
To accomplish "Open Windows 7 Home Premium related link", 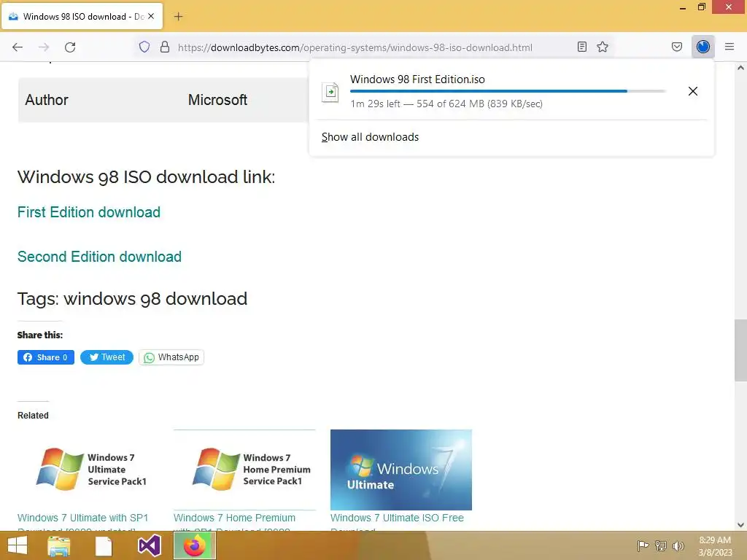I will pyautogui.click(x=234, y=518).
